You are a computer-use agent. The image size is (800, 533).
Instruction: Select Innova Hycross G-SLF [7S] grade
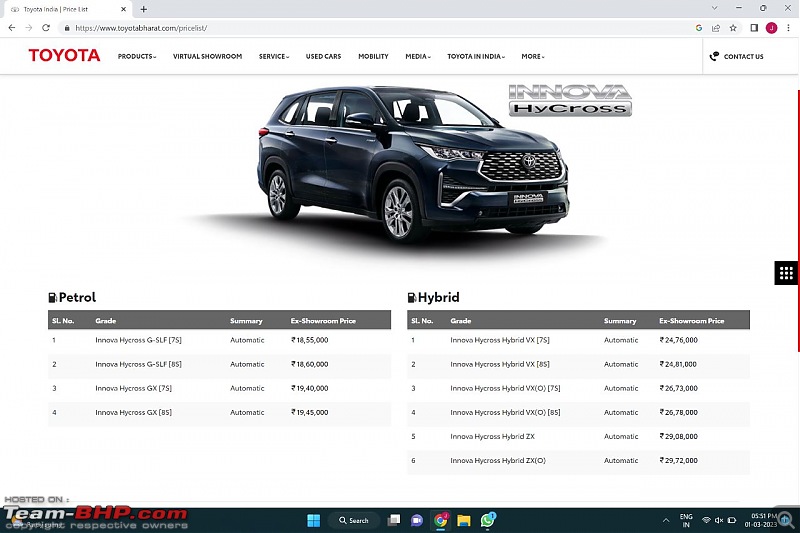click(138, 340)
